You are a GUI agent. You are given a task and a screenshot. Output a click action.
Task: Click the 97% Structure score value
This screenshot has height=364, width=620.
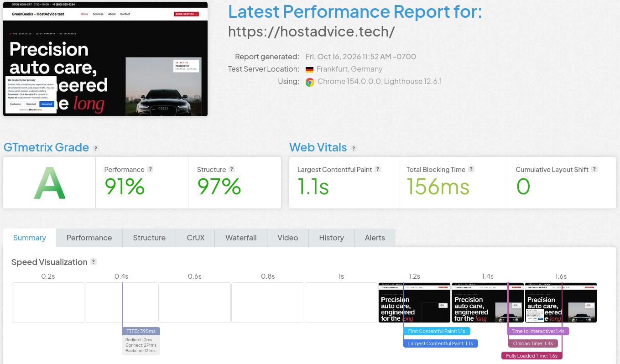tap(219, 187)
